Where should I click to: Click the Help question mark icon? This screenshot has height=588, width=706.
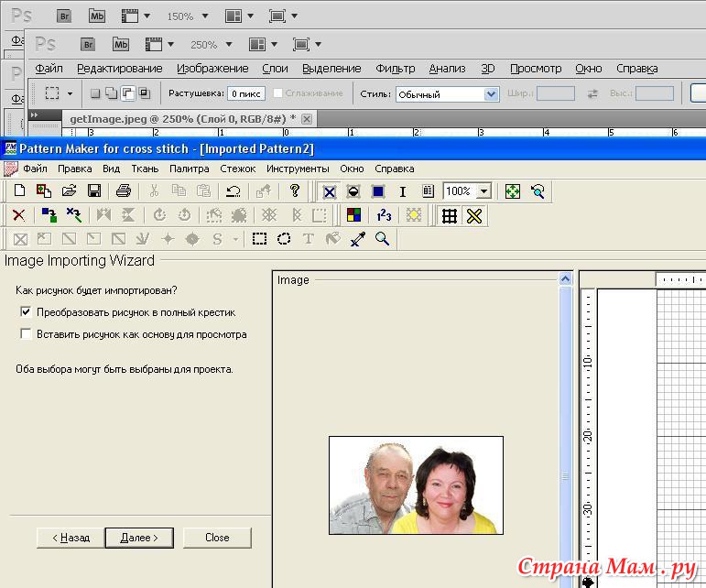[295, 191]
